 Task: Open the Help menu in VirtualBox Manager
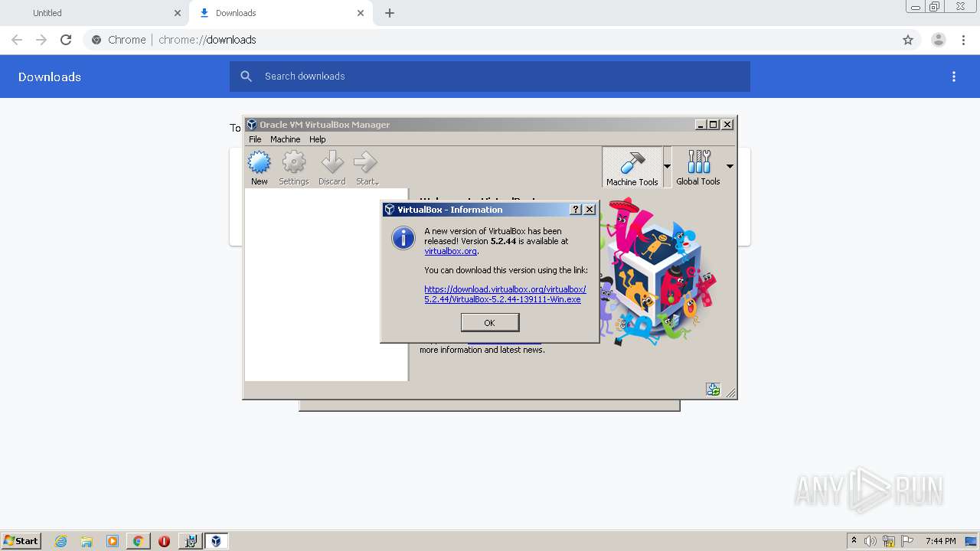(x=317, y=139)
